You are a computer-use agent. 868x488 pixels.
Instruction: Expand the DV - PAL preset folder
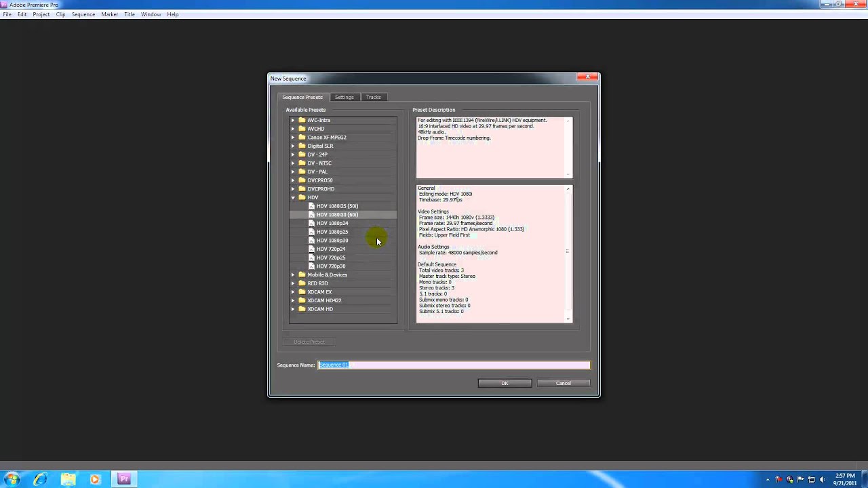click(293, 171)
